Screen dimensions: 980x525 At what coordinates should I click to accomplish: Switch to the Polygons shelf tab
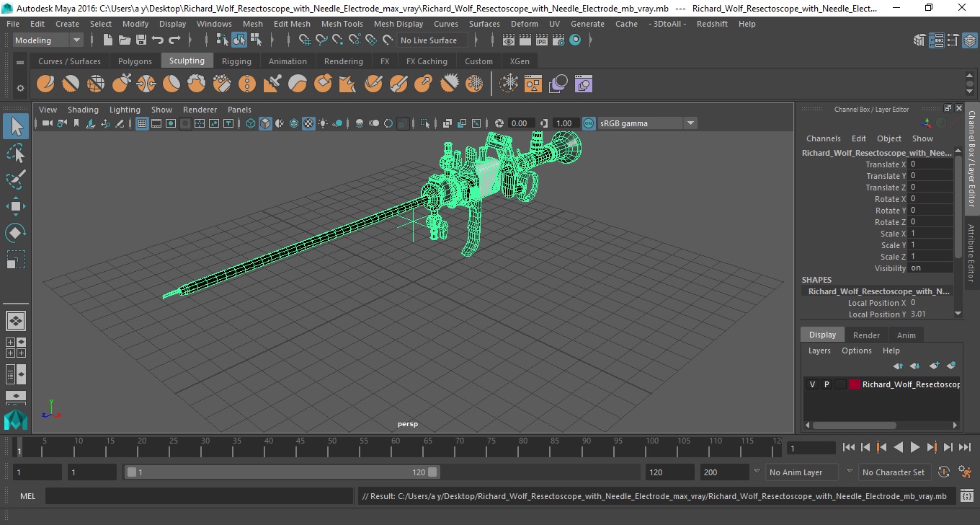pyautogui.click(x=135, y=61)
